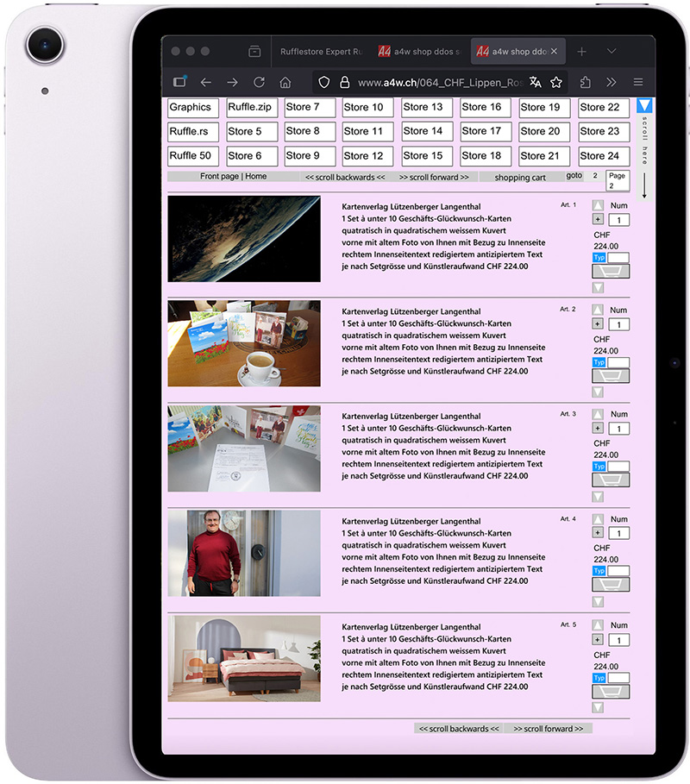Click the Num quantity field for article 1
Screen dimensions: 690x784
[x=618, y=220]
